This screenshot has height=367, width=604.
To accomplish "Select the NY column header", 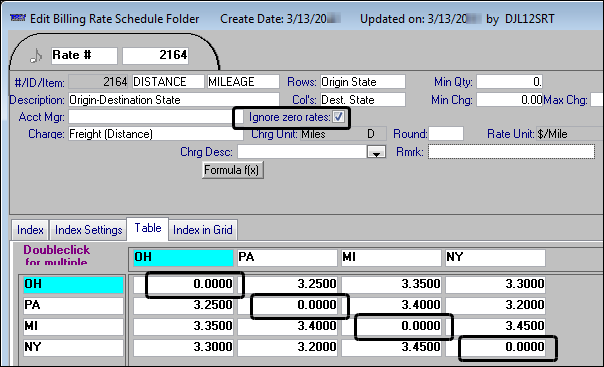I will (x=495, y=258).
